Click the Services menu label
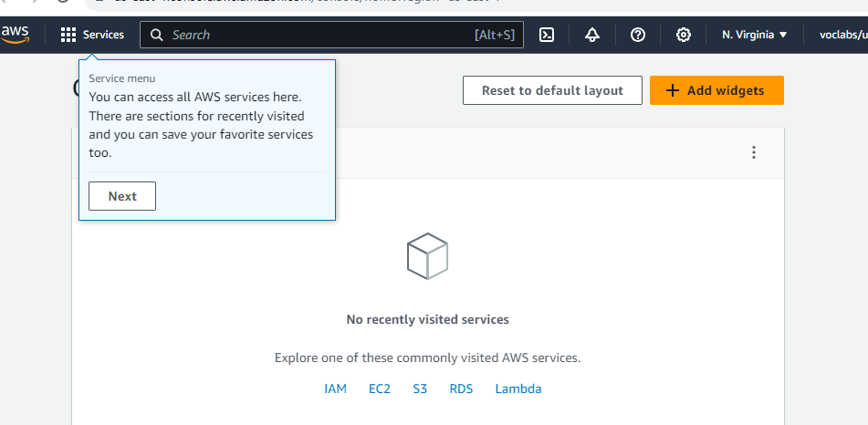 pos(103,35)
